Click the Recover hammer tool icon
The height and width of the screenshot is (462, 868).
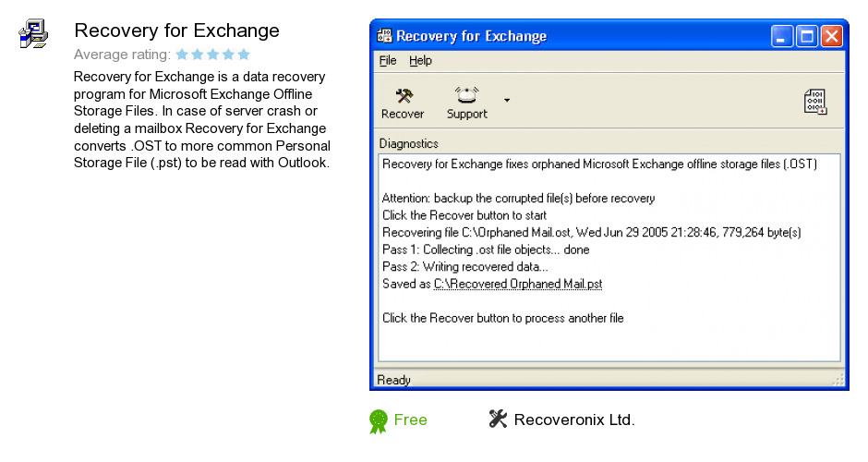point(404,96)
